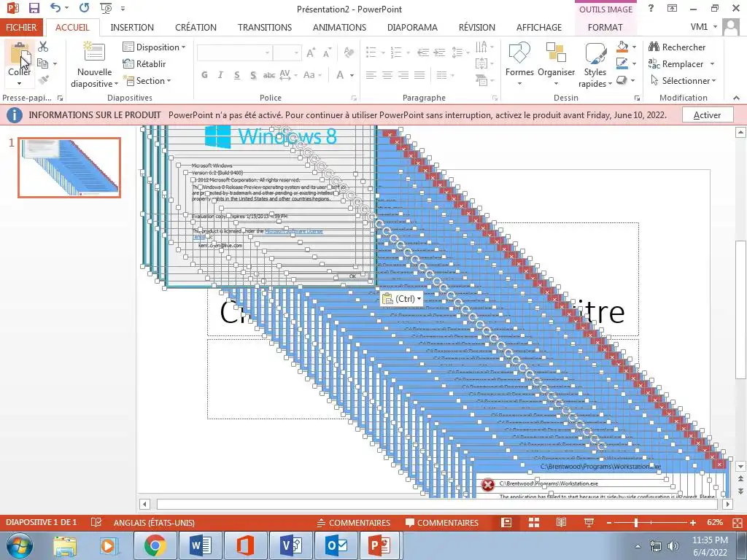The width and height of the screenshot is (747, 560).
Task: Open the font size combo box
Action: tap(287, 52)
